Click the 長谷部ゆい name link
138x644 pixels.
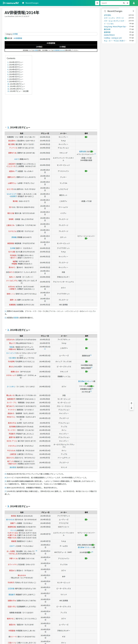click(12, 141)
